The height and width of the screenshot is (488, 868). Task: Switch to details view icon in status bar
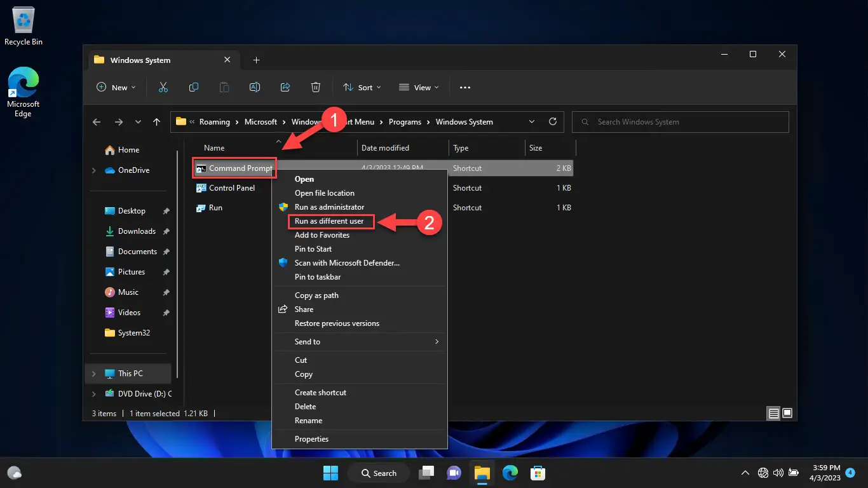[773, 413]
